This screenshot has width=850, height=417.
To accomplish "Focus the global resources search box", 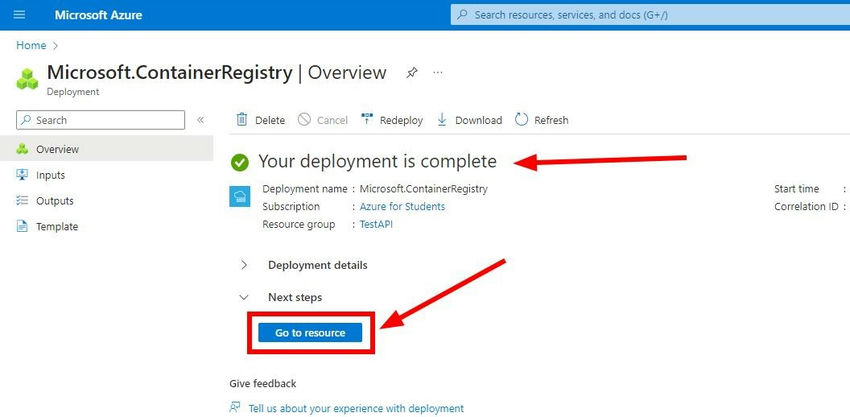I will (x=650, y=15).
